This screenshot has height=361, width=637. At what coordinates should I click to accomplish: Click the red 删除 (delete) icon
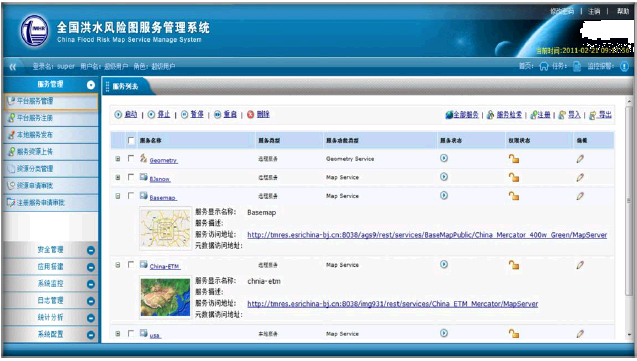pyautogui.click(x=251, y=115)
